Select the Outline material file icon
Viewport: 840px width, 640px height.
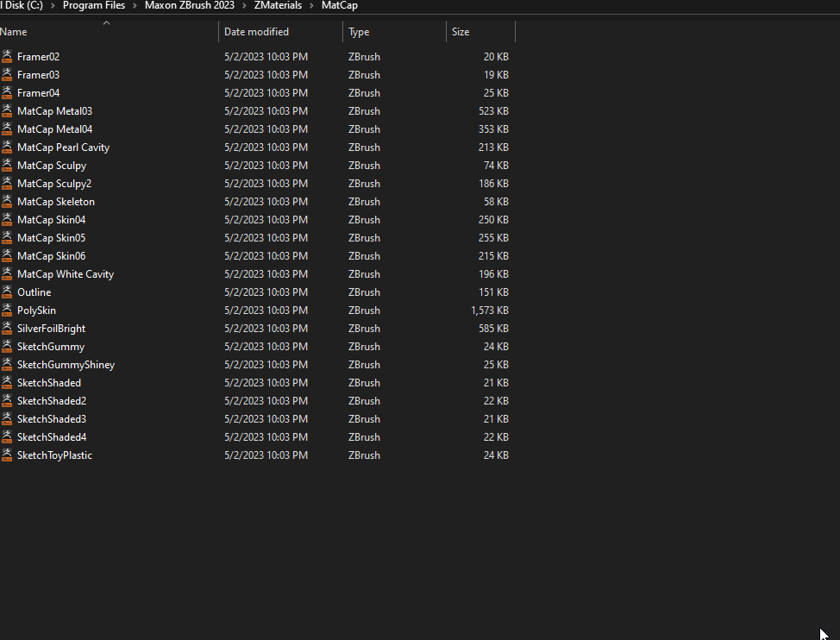coord(7,292)
